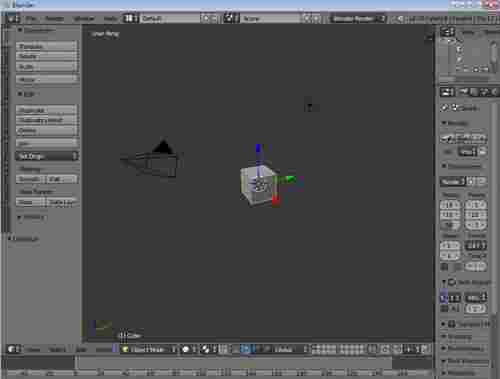This screenshot has height=379, width=500.
Task: Click the Rotate button in tool shelf
Action: 47,56
